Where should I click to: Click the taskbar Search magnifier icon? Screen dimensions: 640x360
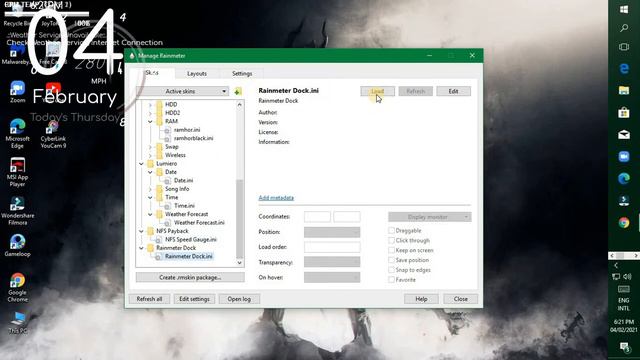coord(624,28)
